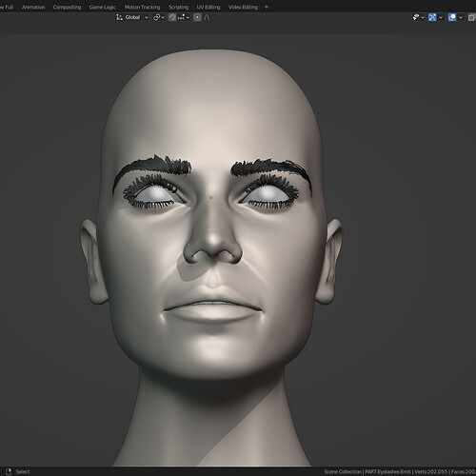The width and height of the screenshot is (476, 476).
Task: Switch to the Game Logic workspace
Action: (x=102, y=7)
